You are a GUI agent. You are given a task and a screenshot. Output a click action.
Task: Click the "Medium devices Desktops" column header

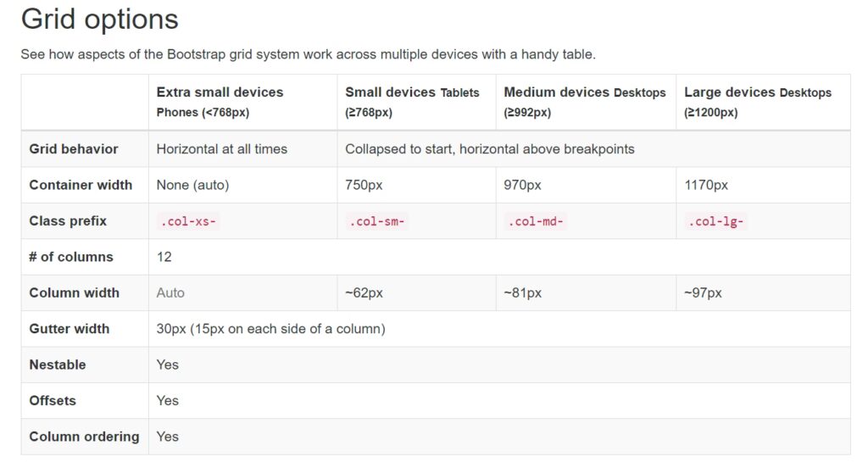[585, 92]
